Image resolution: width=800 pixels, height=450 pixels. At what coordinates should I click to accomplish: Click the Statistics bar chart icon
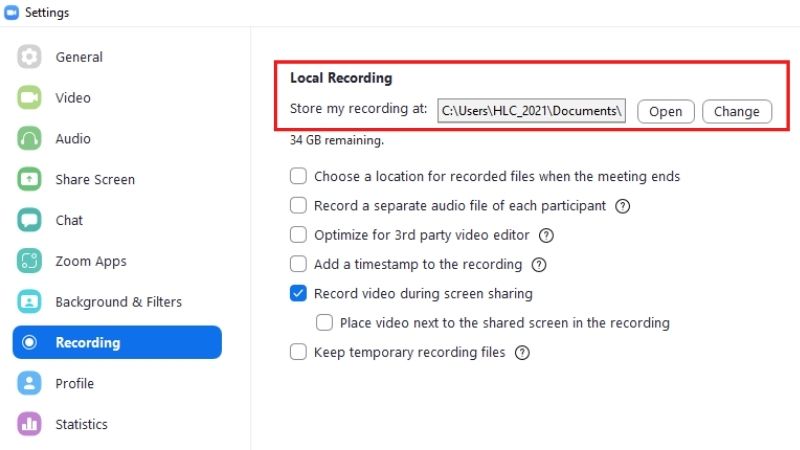coord(29,424)
